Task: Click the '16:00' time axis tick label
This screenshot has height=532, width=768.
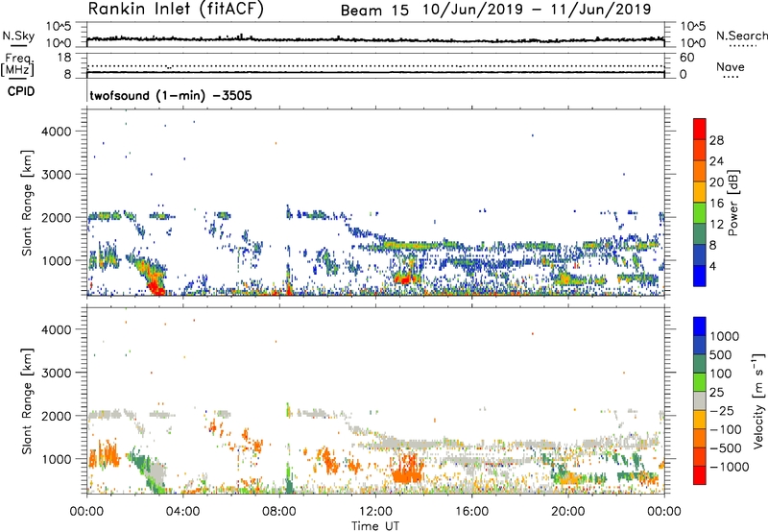Action: pyautogui.click(x=471, y=512)
